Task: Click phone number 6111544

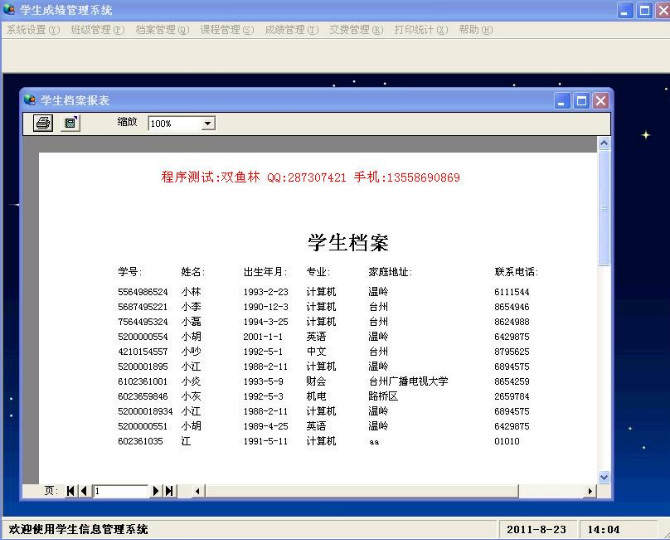Action: click(511, 292)
